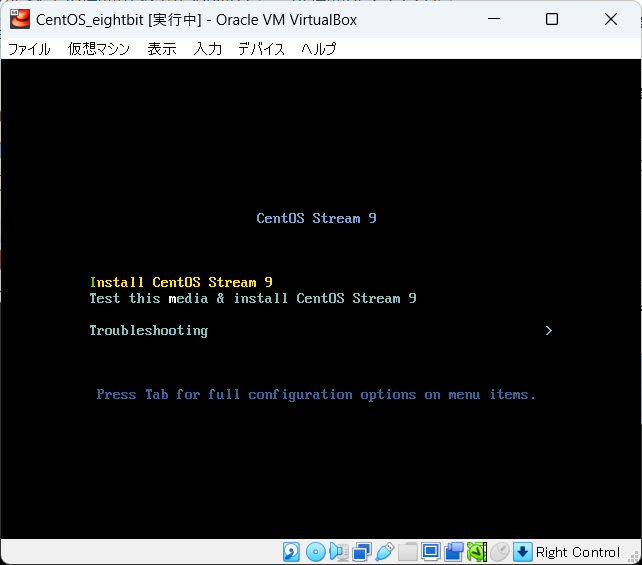Open the ファイル menu
Image resolution: width=642 pixels, height=565 pixels.
click(x=29, y=49)
